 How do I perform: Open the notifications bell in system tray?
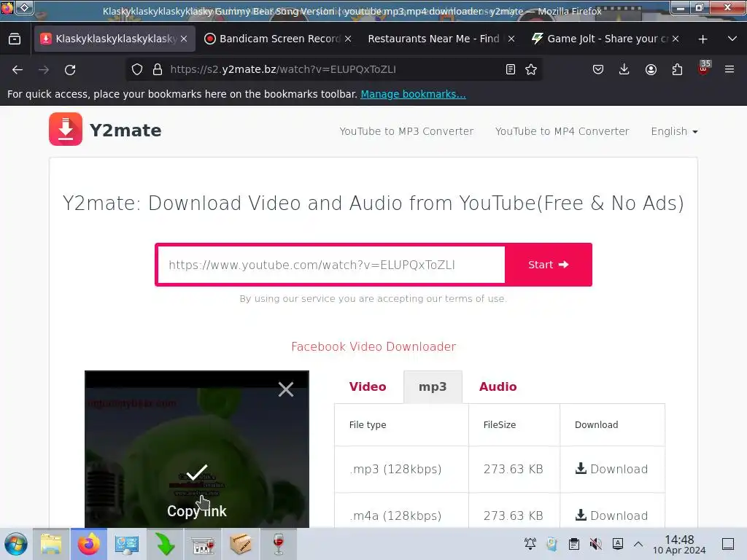[530, 544]
